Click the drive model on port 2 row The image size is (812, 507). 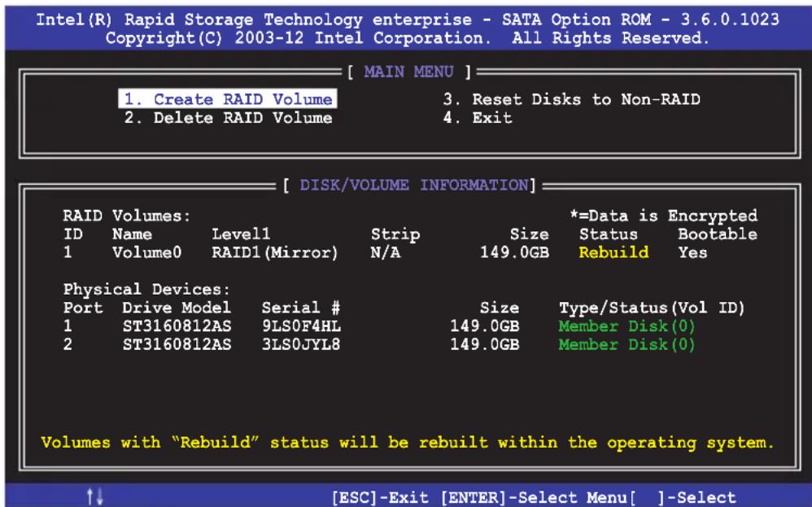[177, 344]
